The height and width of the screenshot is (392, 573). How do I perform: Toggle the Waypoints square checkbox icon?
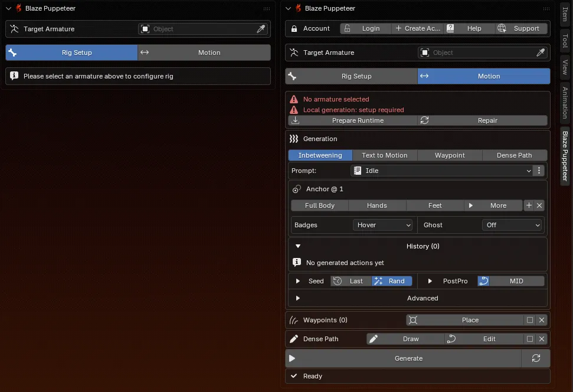coord(529,320)
